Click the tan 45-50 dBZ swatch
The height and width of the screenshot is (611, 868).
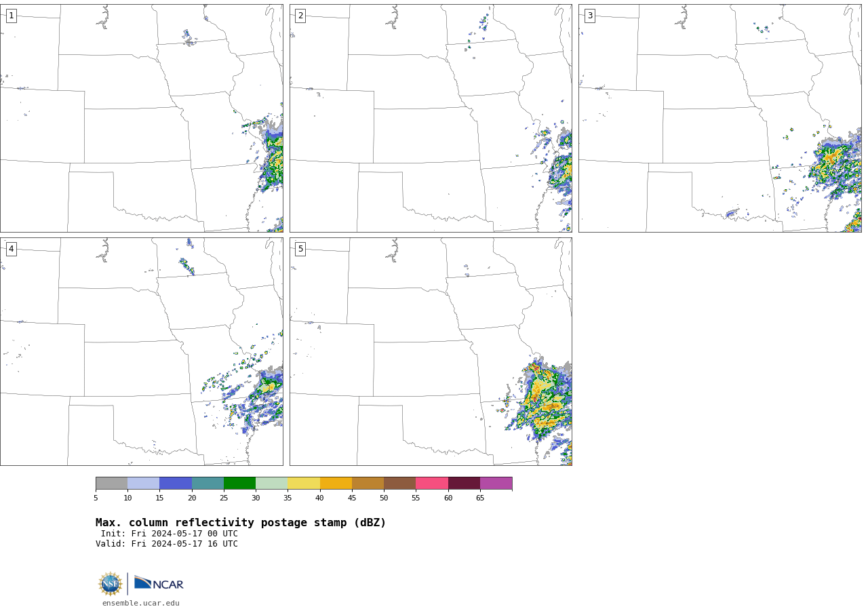[368, 483]
